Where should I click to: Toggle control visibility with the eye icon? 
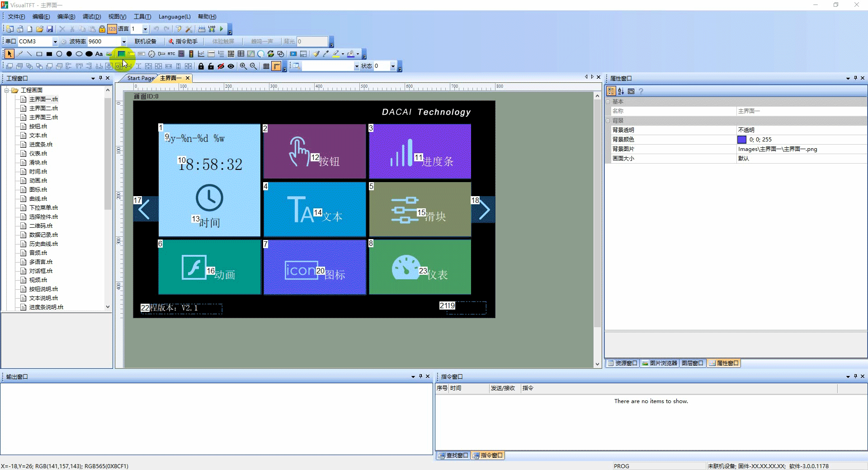[x=231, y=66]
